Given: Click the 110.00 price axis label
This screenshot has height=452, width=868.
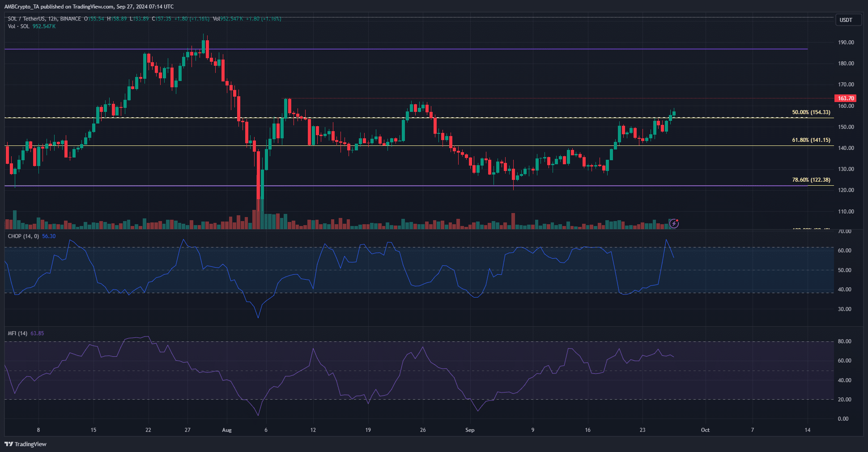Looking at the screenshot, I should point(846,212).
